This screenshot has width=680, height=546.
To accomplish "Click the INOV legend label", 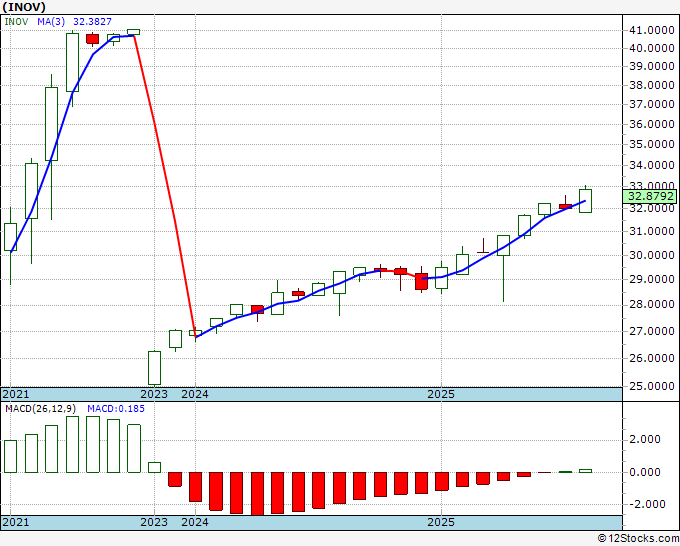I will [x=16, y=22].
